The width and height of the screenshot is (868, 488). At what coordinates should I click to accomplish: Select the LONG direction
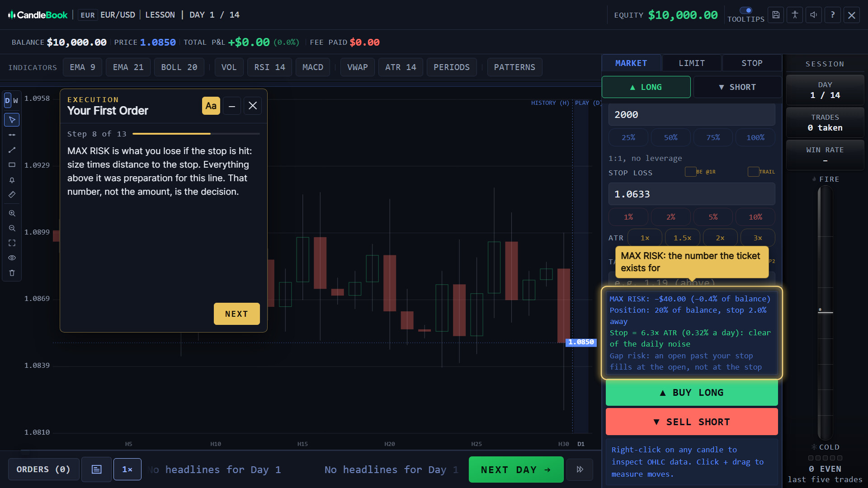point(646,87)
